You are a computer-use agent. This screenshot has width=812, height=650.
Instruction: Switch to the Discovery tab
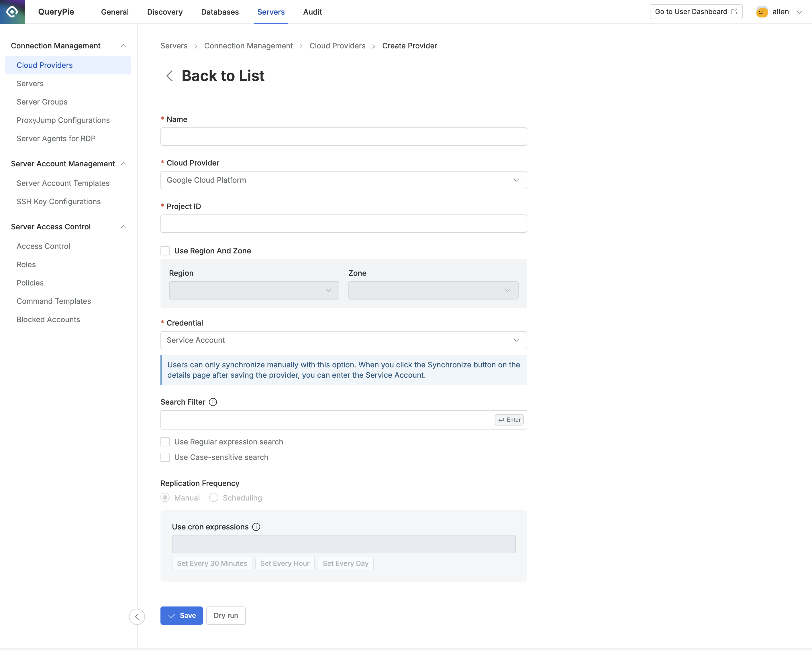coord(165,12)
